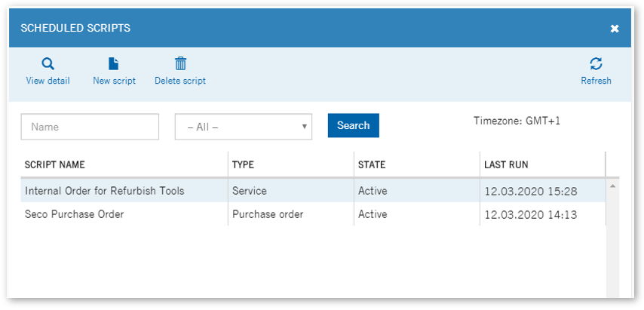Click the New script document icon
Screen dimensions: 644x310
click(113, 63)
